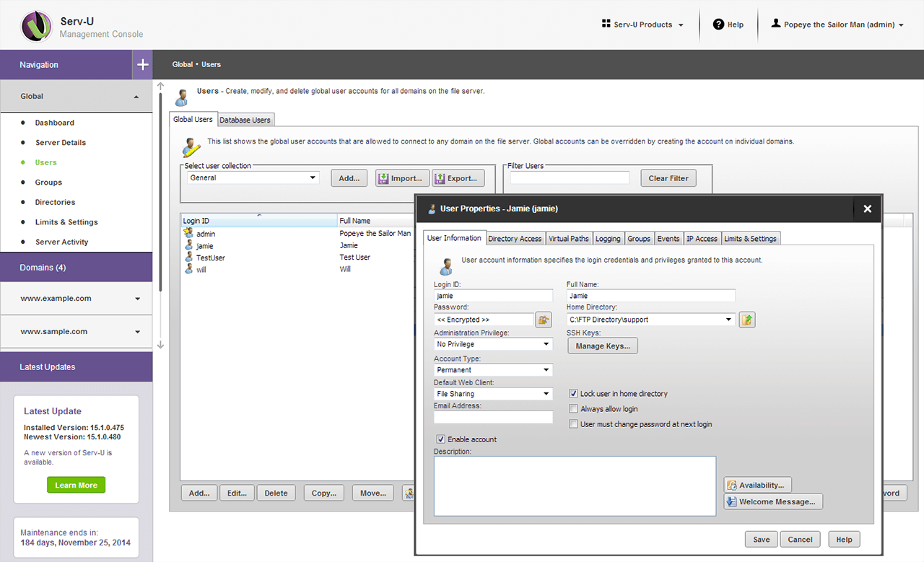This screenshot has height=562, width=924.
Task: Click the green Learn More button
Action: click(x=77, y=485)
